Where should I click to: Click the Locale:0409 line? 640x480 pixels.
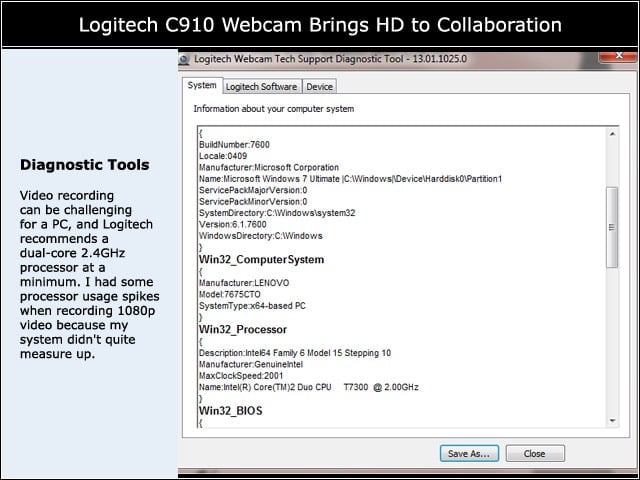pyautogui.click(x=223, y=156)
